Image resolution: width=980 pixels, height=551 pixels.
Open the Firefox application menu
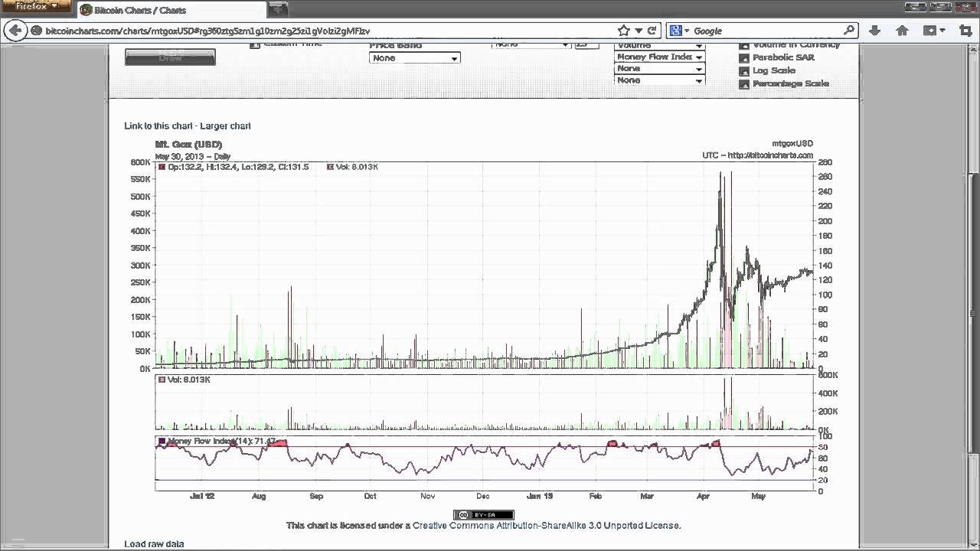pos(35,7)
